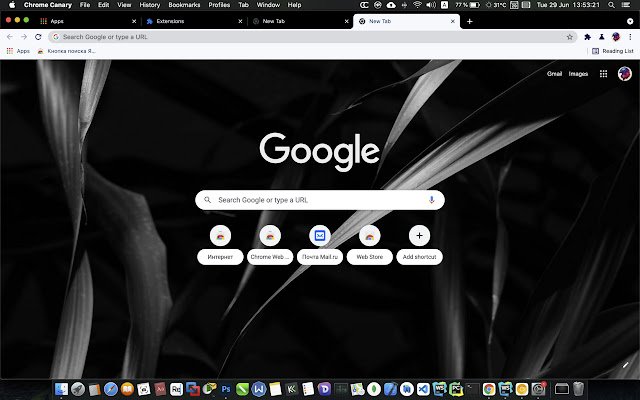Viewport: 640px width, 400px height.
Task: Open the profile avatar in the Chrome toolbar
Action: (616, 37)
